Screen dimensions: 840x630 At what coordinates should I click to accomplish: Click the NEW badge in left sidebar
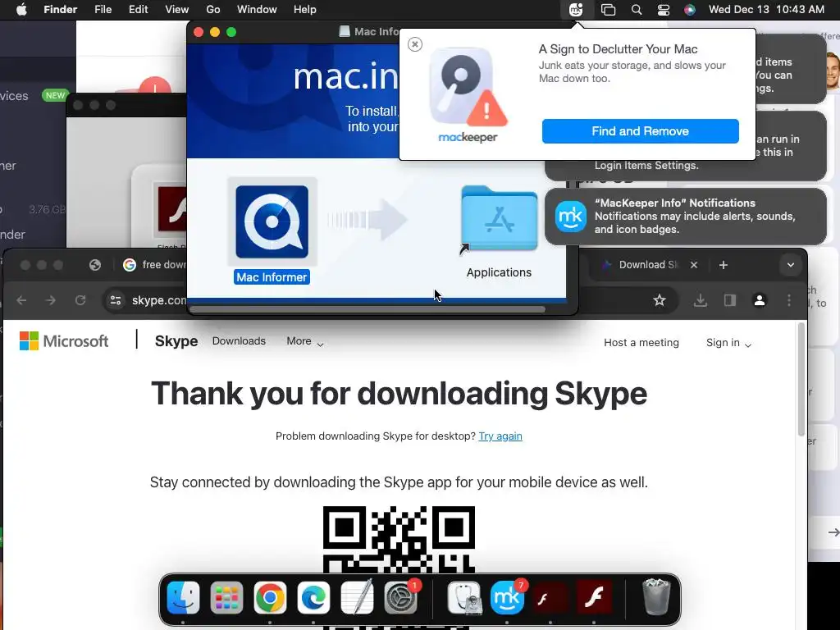coord(55,95)
